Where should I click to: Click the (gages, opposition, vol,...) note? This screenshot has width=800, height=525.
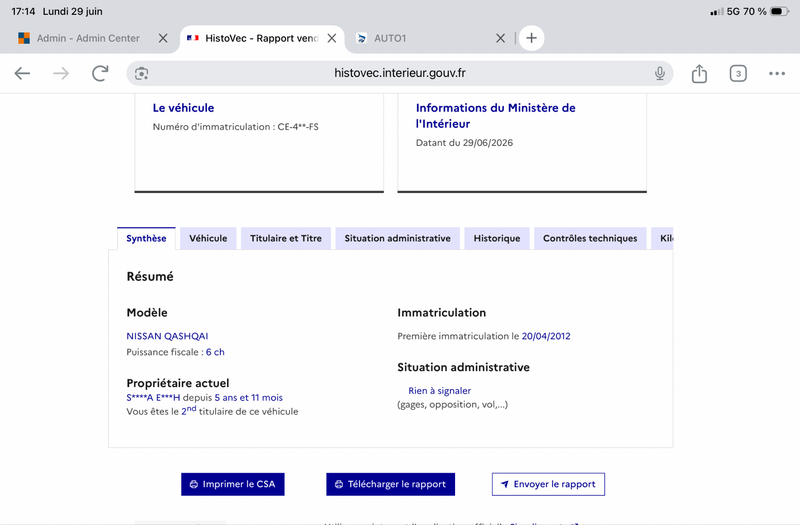453,405
